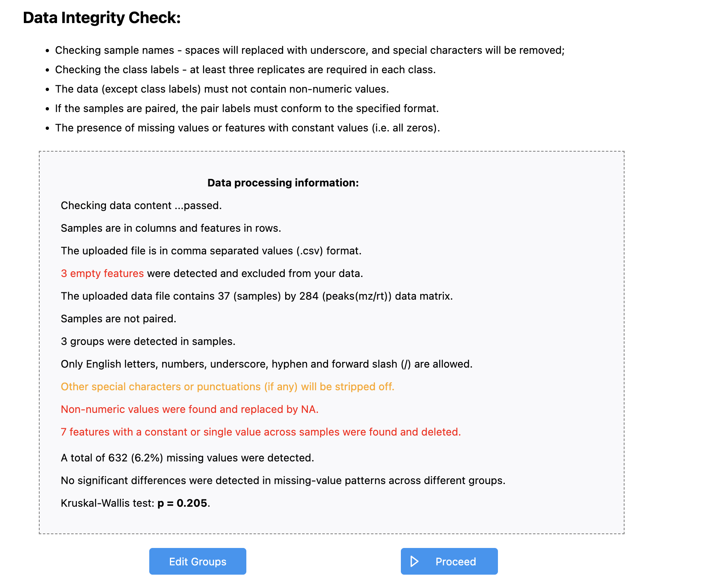Click the 'Checking sample names' bullet point
Image resolution: width=720 pixels, height=588 pixels.
click(x=310, y=50)
